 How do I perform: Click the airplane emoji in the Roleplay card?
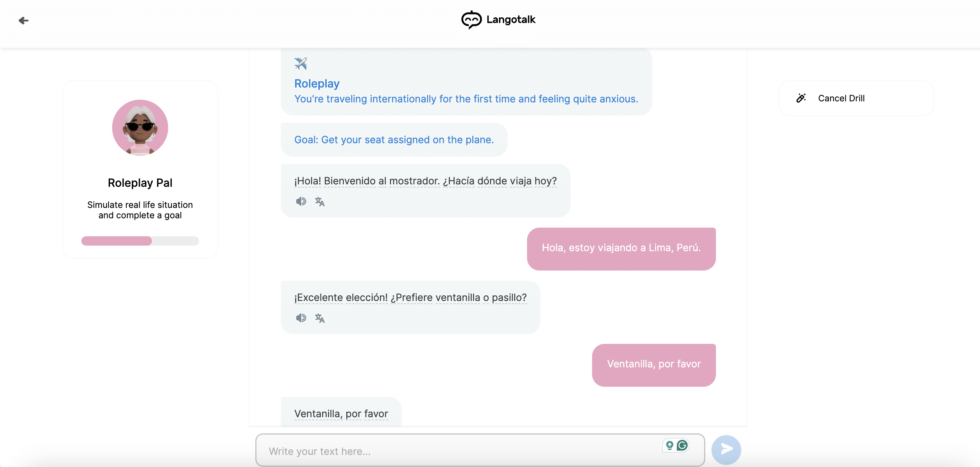[301, 64]
